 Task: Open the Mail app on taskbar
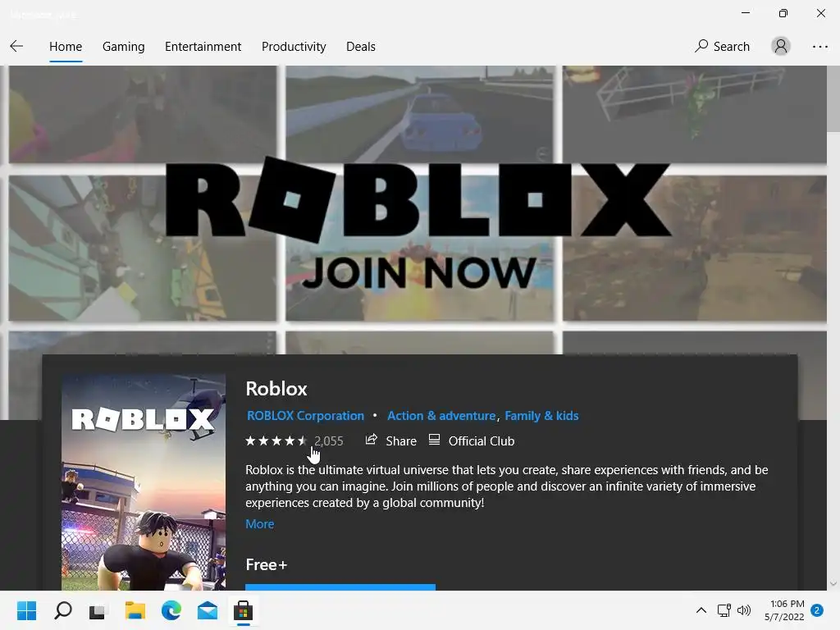pyautogui.click(x=208, y=610)
